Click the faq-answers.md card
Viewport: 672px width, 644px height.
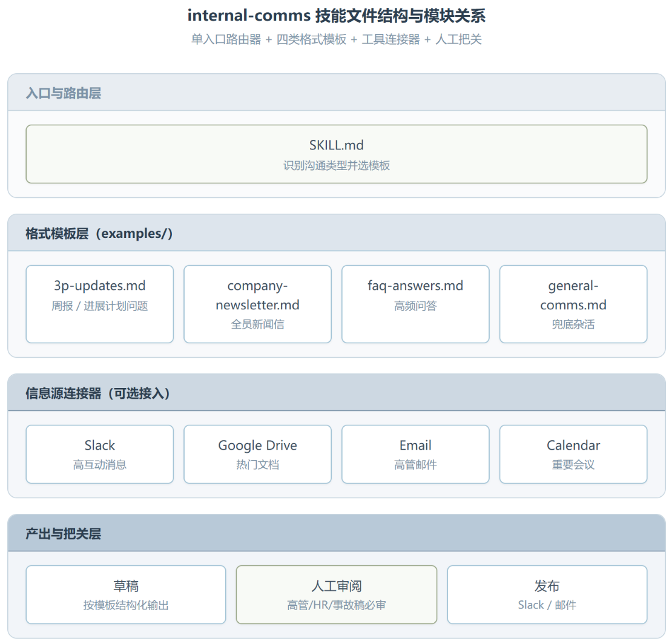(415, 304)
